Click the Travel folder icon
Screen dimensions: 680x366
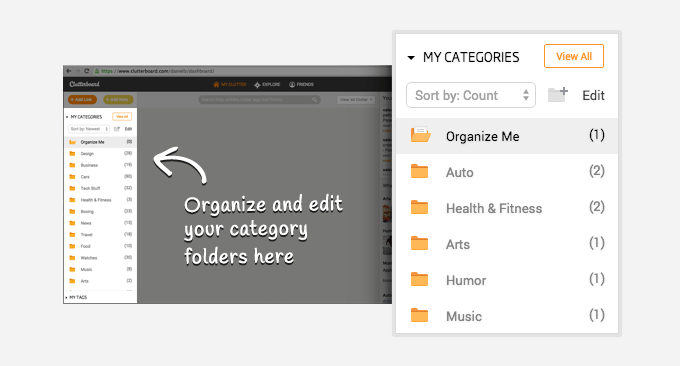click(72, 235)
